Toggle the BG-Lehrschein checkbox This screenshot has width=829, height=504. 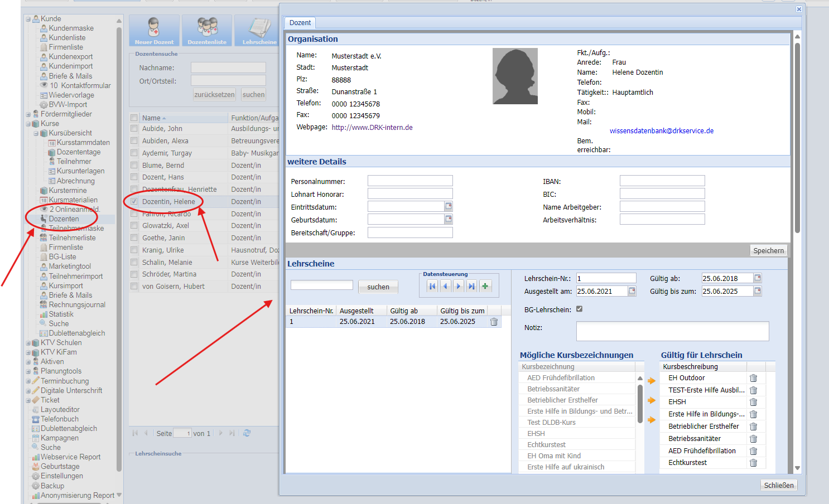point(579,309)
